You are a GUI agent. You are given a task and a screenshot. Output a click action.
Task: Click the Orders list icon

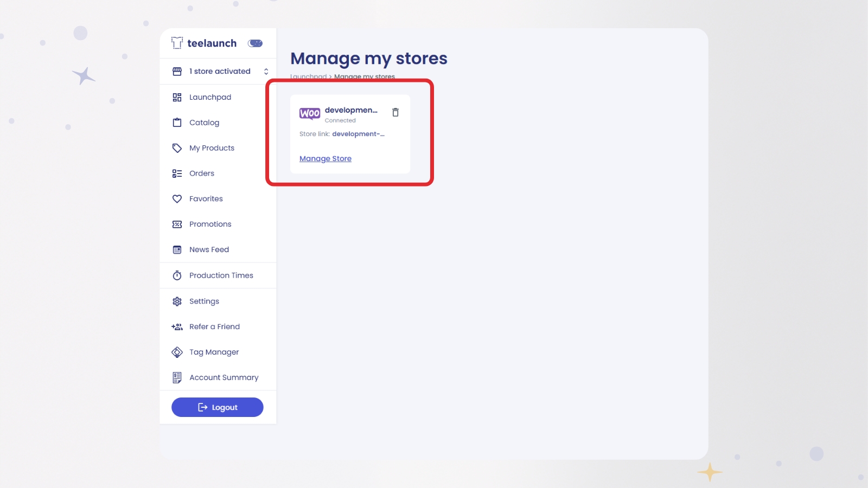click(x=177, y=174)
